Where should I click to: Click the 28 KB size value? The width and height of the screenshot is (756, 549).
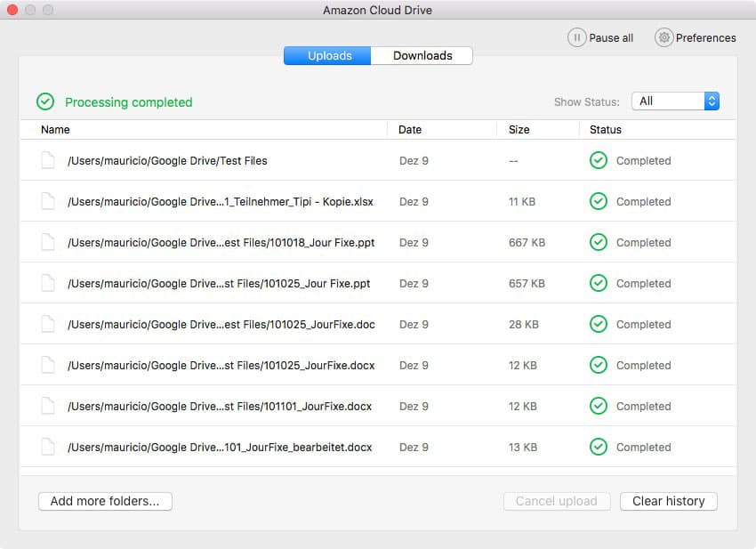click(x=524, y=325)
